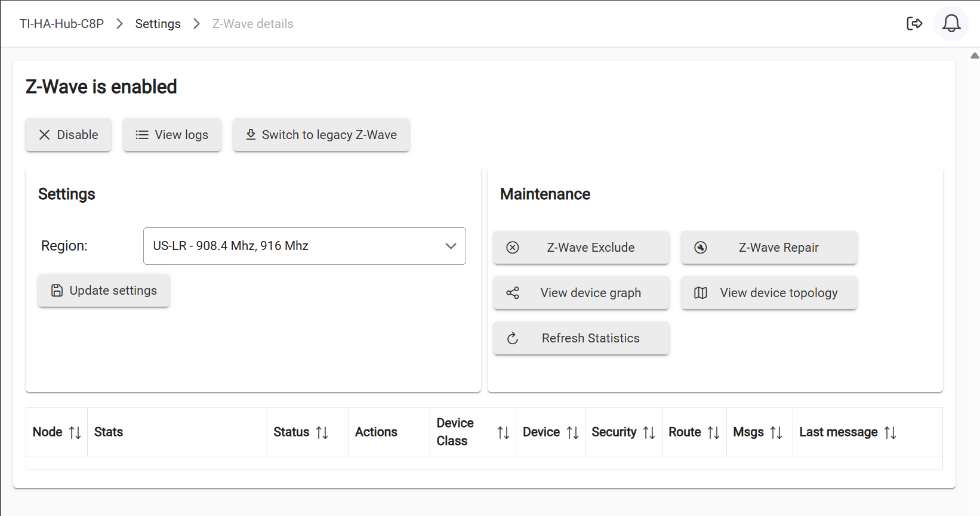Start Z-Wave Exclude
This screenshot has width=980, height=516.
point(581,248)
